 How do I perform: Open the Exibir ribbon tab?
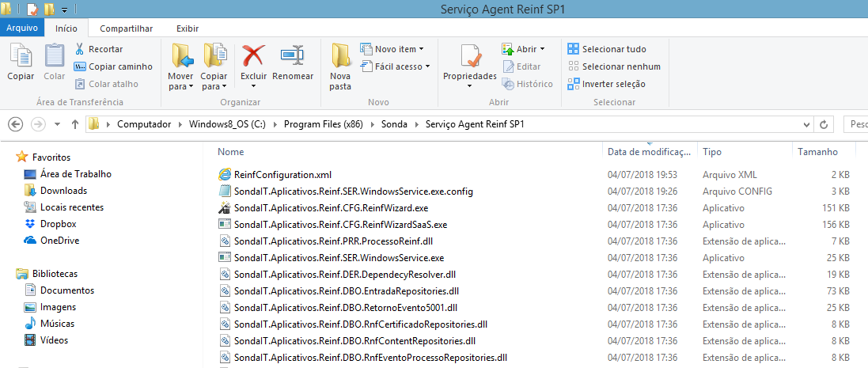(188, 28)
